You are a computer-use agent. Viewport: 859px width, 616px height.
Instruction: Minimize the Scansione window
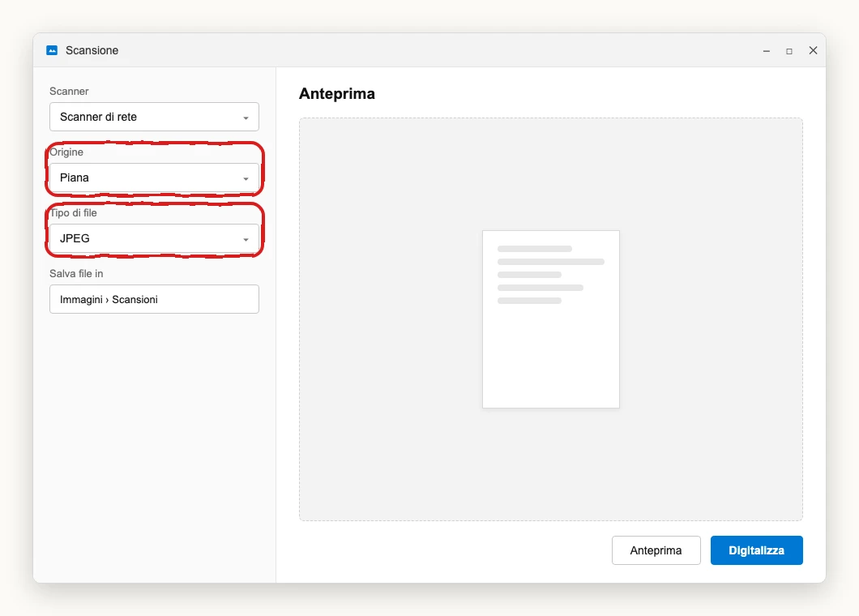click(x=767, y=51)
